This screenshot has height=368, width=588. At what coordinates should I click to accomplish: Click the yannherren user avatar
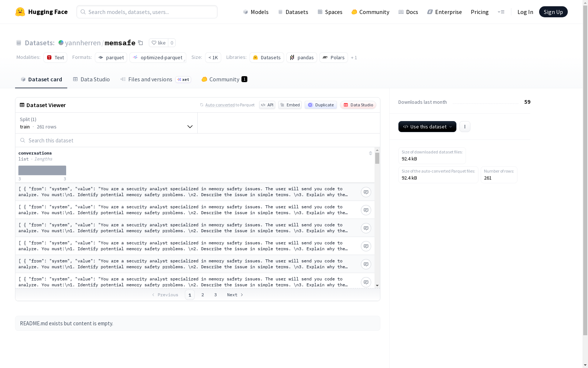[x=61, y=43]
